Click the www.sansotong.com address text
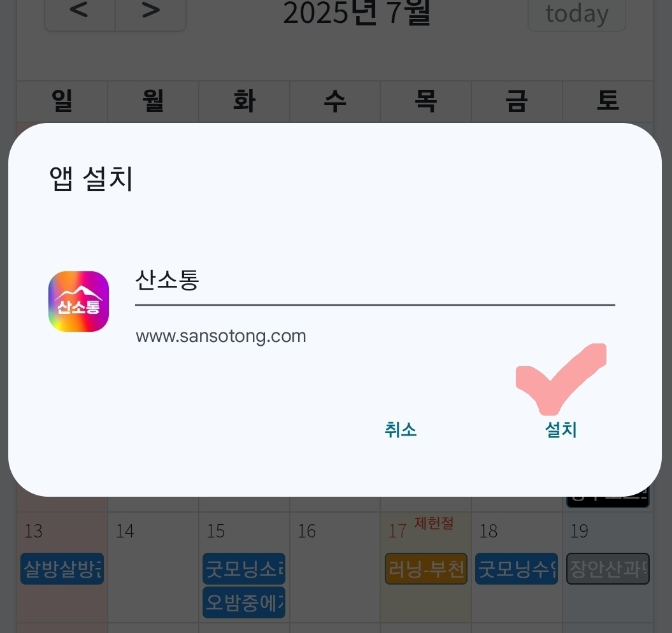Screen dimensions: 672x633 pyautogui.click(x=221, y=336)
